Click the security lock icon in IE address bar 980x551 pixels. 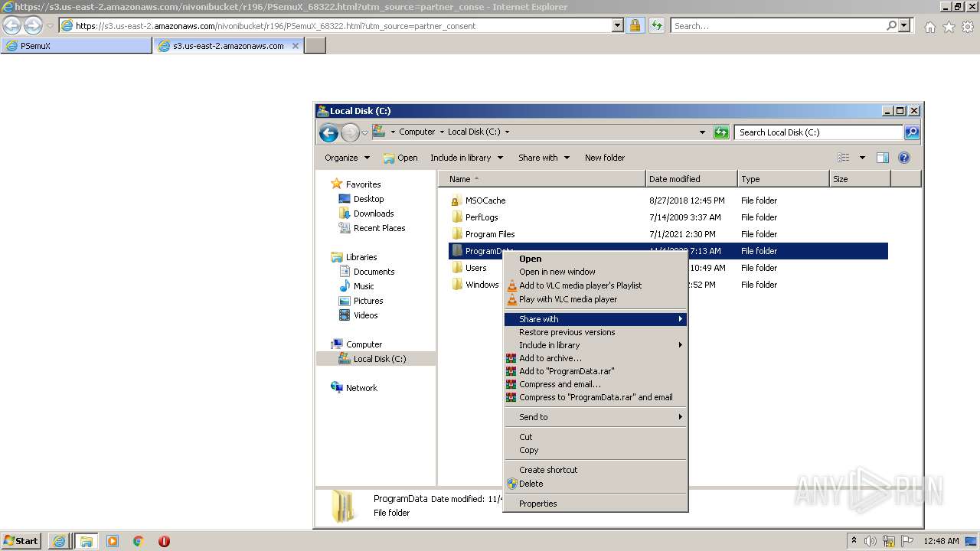[635, 25]
